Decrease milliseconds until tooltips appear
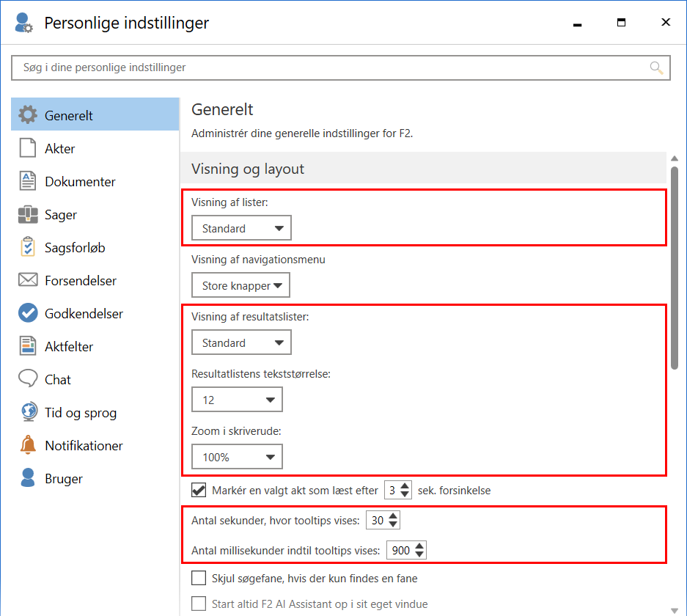The height and width of the screenshot is (616, 687). (x=419, y=554)
